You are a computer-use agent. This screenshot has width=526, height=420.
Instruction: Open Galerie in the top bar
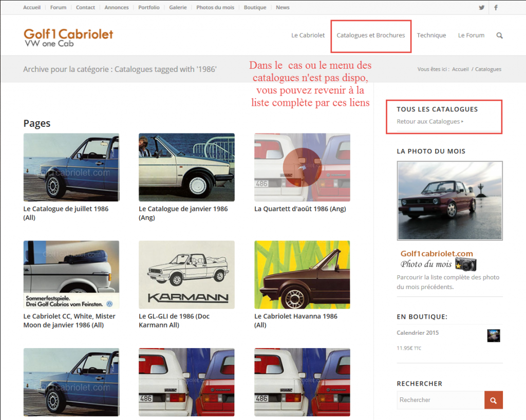click(x=178, y=7)
